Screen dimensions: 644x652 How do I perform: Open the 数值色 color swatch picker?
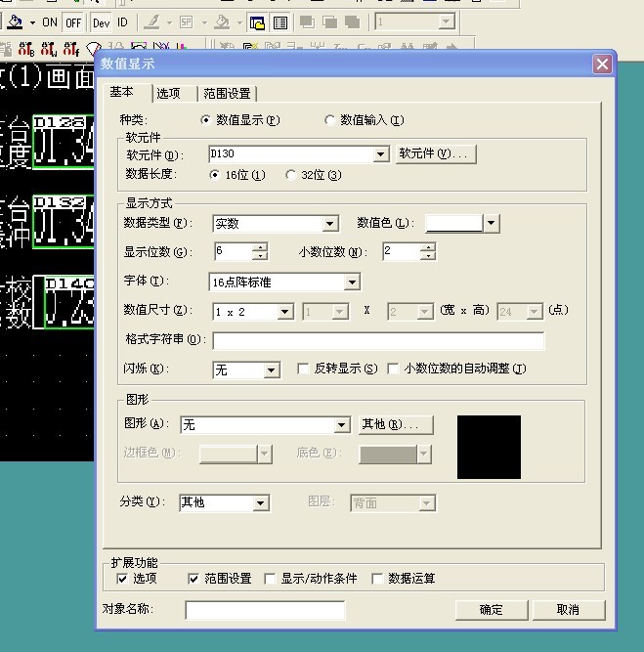(x=491, y=224)
